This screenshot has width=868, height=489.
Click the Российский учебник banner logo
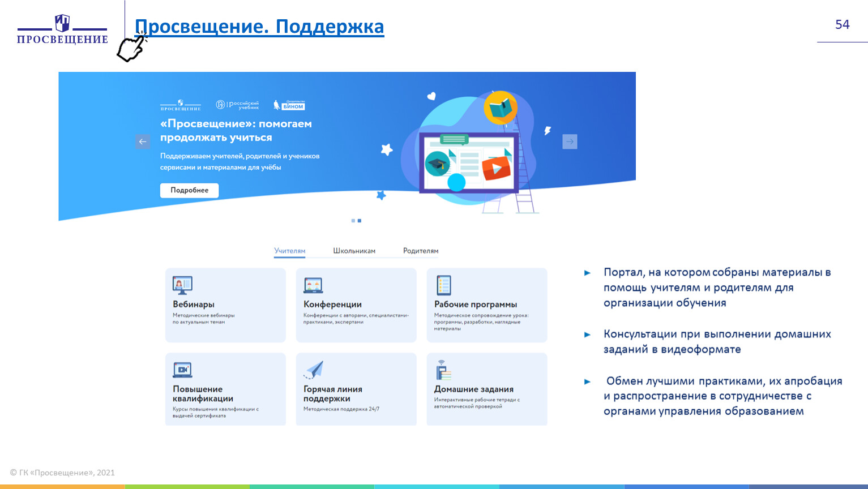[237, 105]
